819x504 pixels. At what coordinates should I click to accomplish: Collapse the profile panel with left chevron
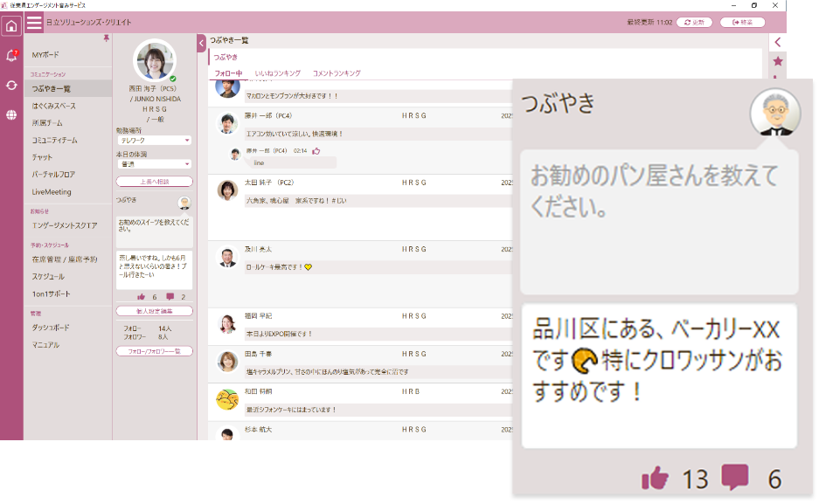tap(202, 42)
